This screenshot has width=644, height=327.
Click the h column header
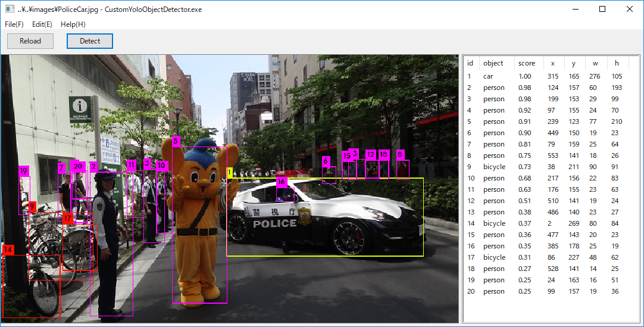coord(617,63)
